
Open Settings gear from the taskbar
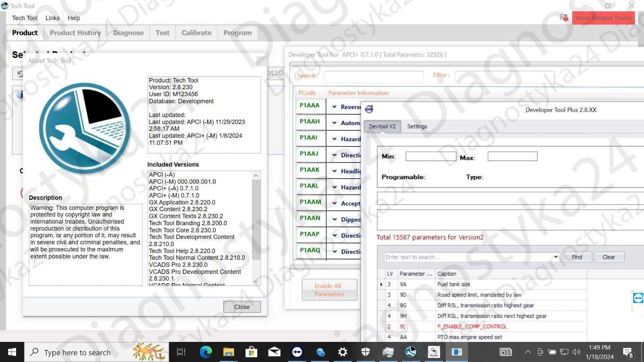point(343,352)
